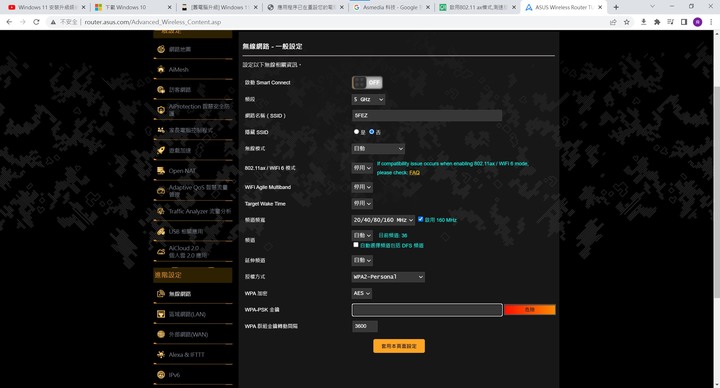Select the Open NAT sidebar icon
This screenshot has width=720, height=388.
click(x=161, y=170)
